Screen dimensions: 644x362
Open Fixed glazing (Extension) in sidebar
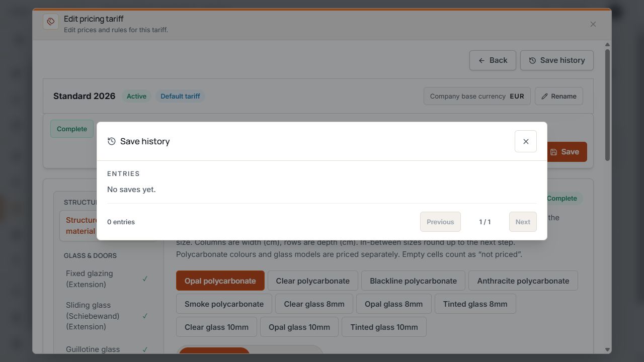point(107,279)
